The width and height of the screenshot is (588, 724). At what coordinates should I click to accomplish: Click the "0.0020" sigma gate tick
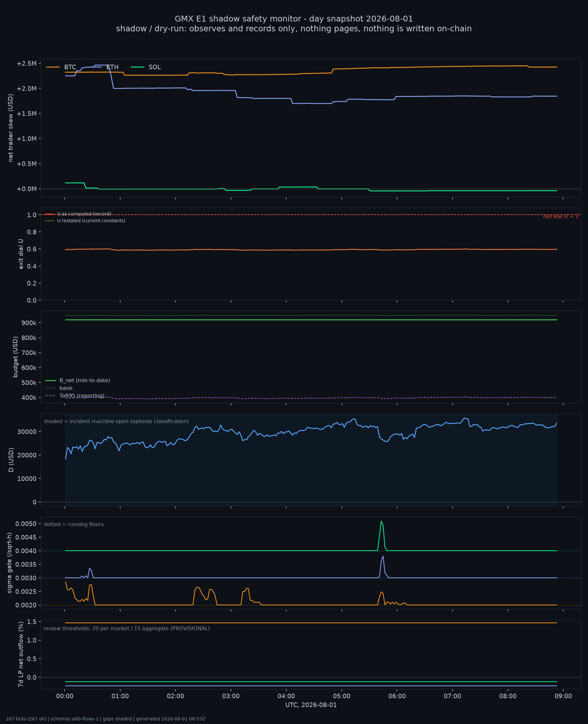(26, 605)
